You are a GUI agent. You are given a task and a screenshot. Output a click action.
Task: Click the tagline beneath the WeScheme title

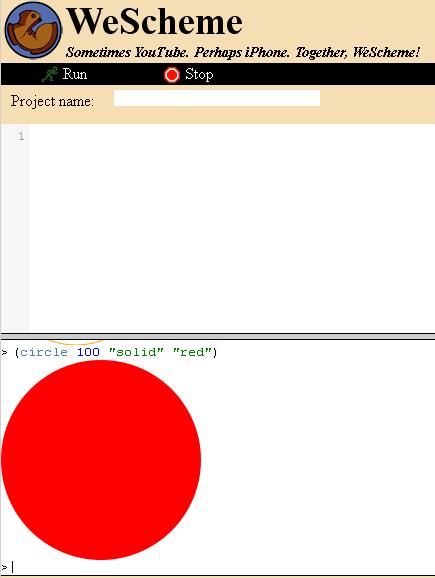pos(243,52)
